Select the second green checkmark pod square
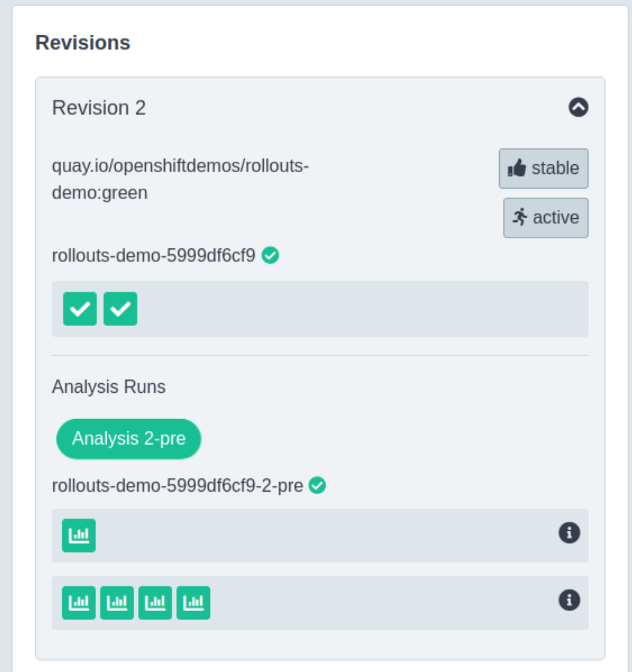The width and height of the screenshot is (632, 672). (121, 309)
